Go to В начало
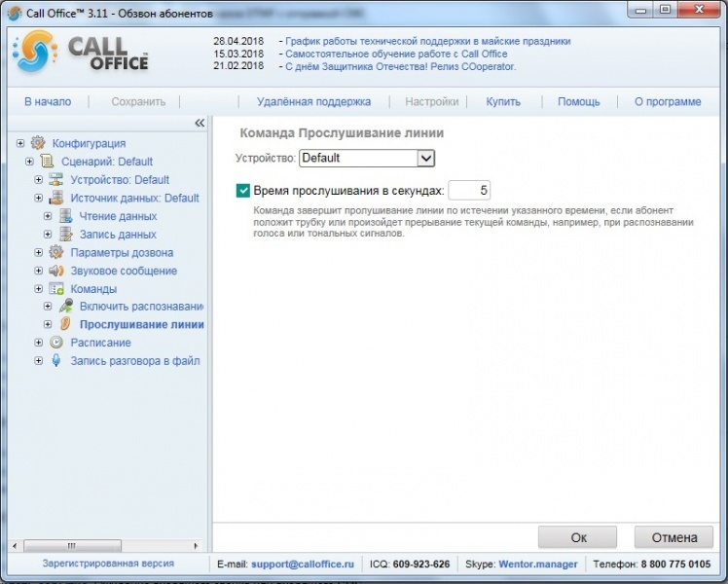The width and height of the screenshot is (728, 584). click(x=48, y=101)
